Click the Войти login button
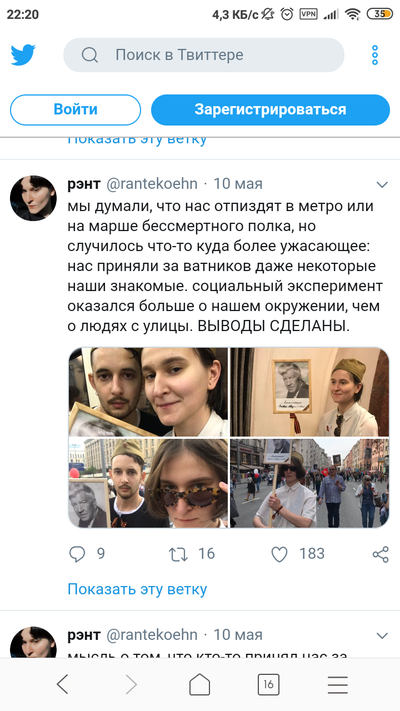The image size is (400, 711). (75, 110)
